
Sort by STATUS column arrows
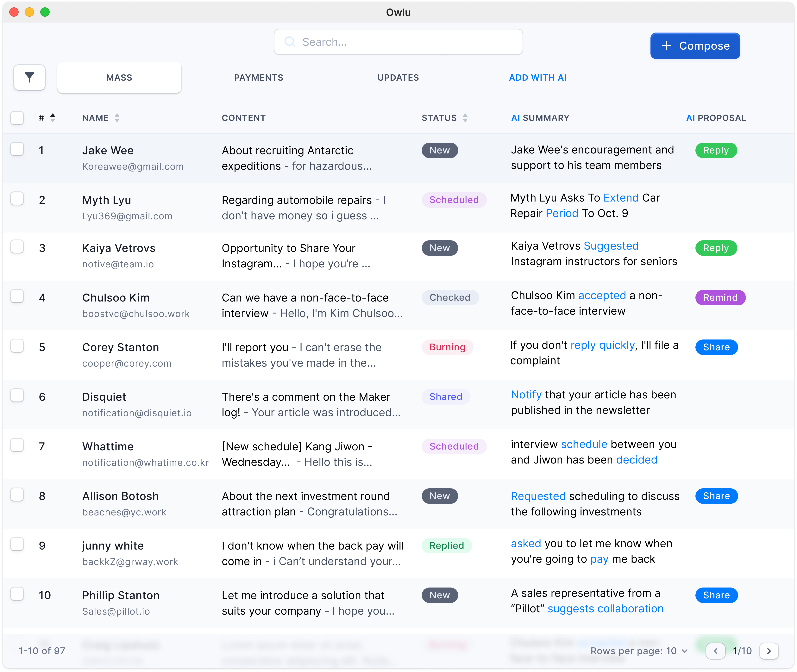click(x=465, y=118)
